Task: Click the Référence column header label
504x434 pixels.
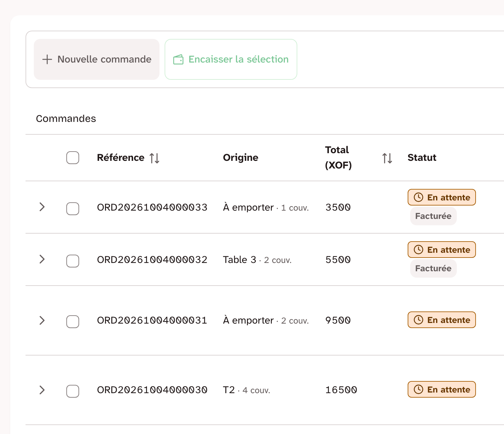Action: pyautogui.click(x=121, y=158)
